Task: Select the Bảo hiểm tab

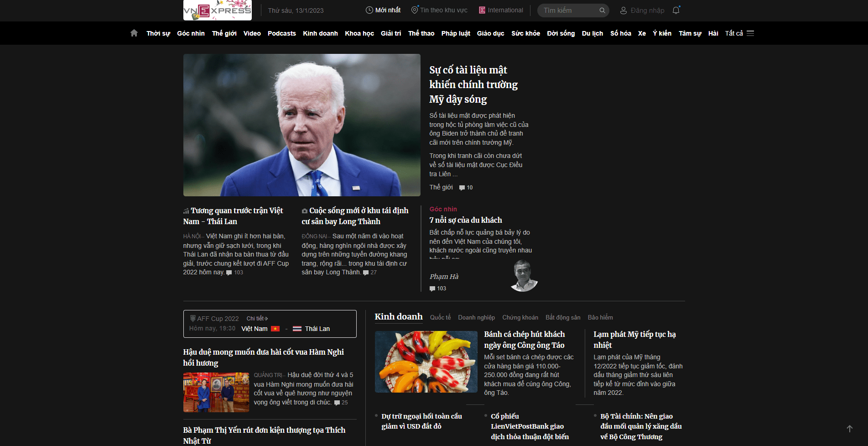Action: click(x=601, y=317)
